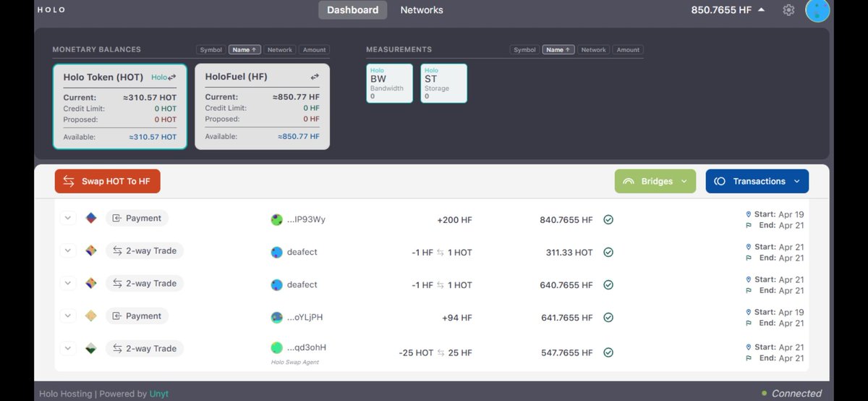
Task: Click the completed checkmark beside 311.33 HOT
Action: (608, 252)
